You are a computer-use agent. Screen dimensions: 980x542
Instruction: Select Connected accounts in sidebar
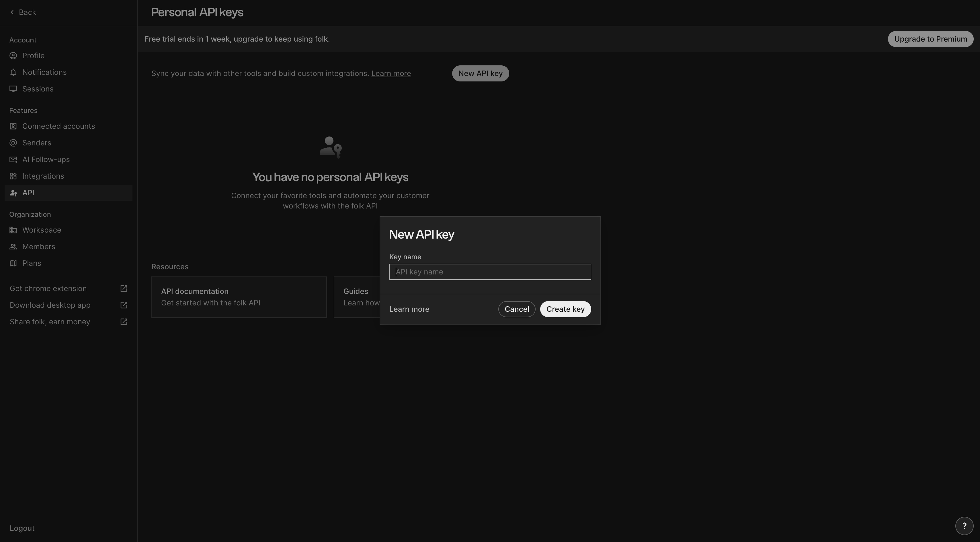[69, 126]
